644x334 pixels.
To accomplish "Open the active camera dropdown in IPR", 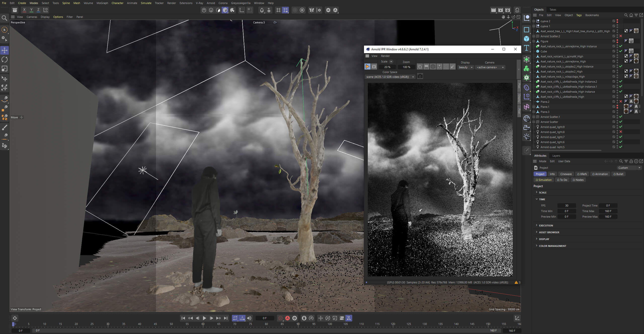I will click(490, 67).
